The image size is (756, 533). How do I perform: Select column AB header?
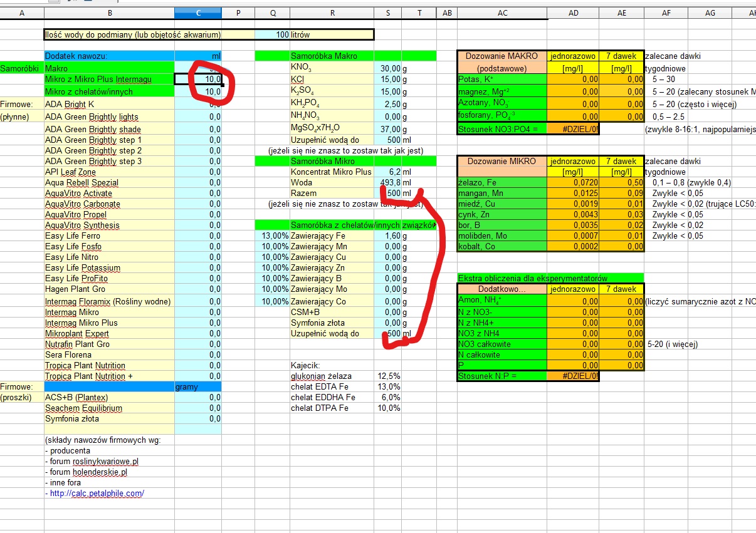click(446, 13)
